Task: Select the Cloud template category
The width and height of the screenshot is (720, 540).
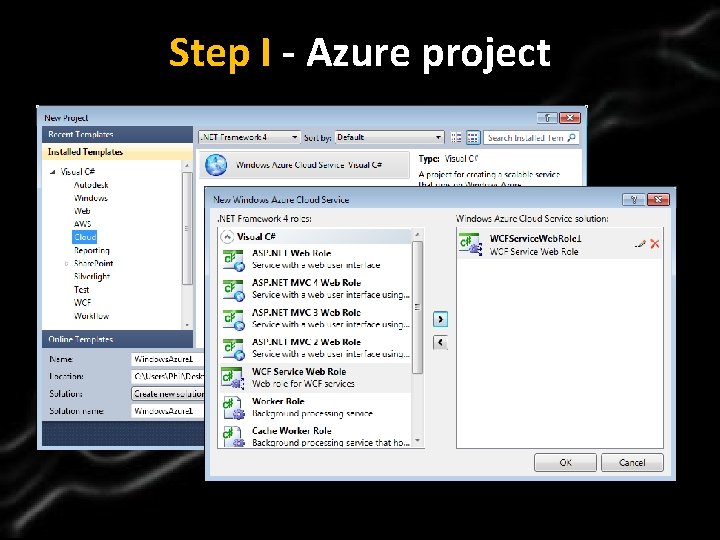Action: (85, 237)
